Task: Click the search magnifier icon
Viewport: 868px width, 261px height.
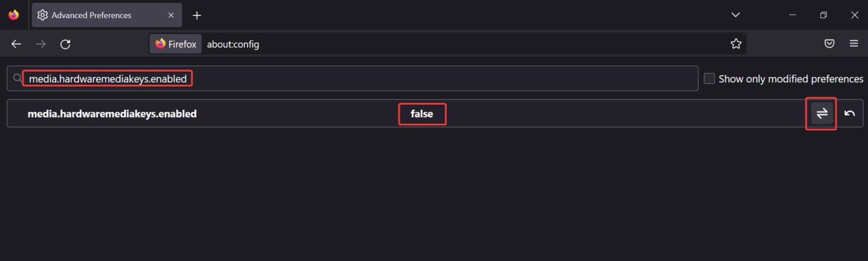Action: point(17,79)
